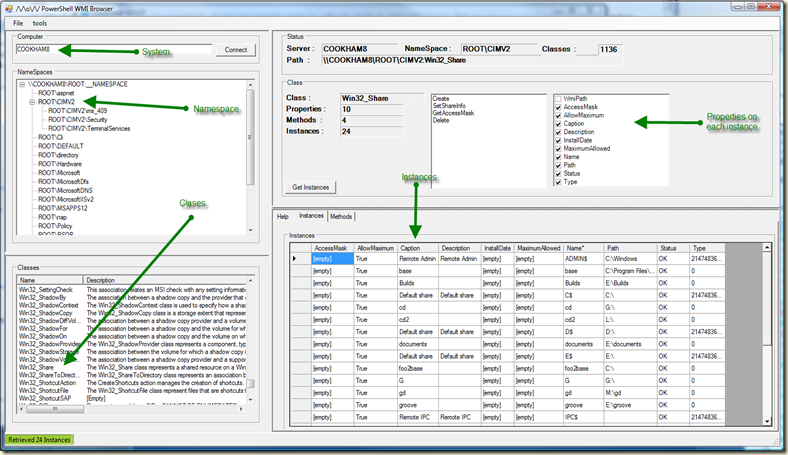Viewport: 788px width, 455px height.
Task: Collapse the \\COOKHAM8\ROOT namespace root node
Action: click(x=22, y=84)
